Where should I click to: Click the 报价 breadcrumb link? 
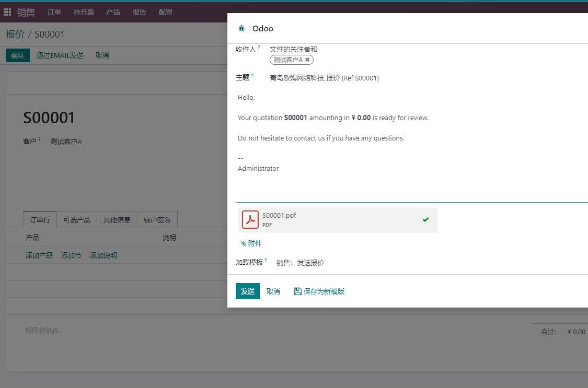(15, 34)
